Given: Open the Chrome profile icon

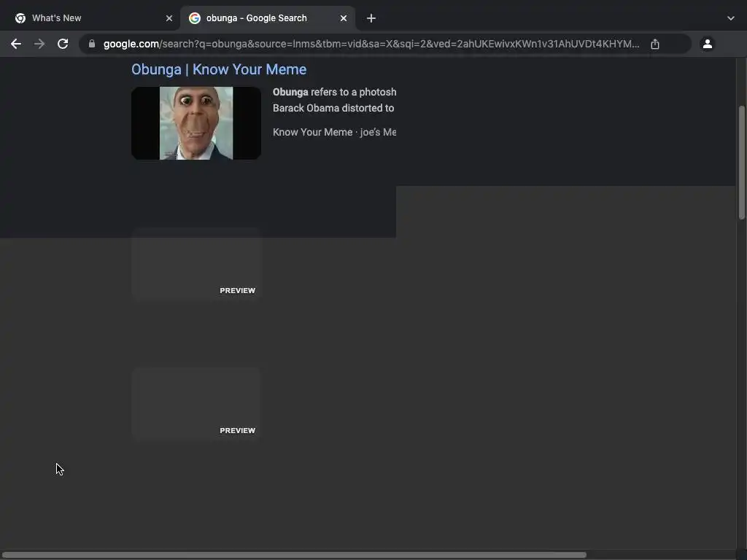Looking at the screenshot, I should point(708,44).
